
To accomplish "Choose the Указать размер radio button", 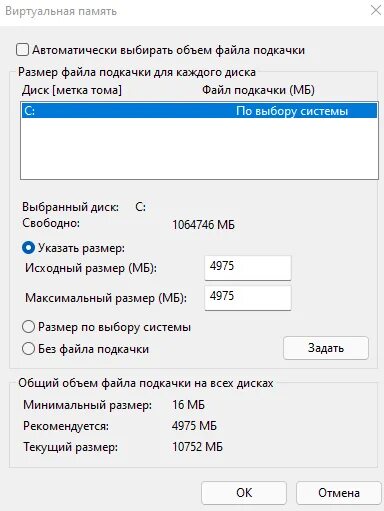I will 28,248.
